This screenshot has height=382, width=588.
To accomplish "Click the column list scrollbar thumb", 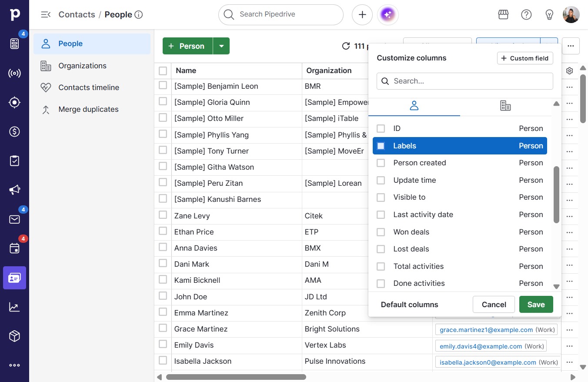I will [x=556, y=194].
